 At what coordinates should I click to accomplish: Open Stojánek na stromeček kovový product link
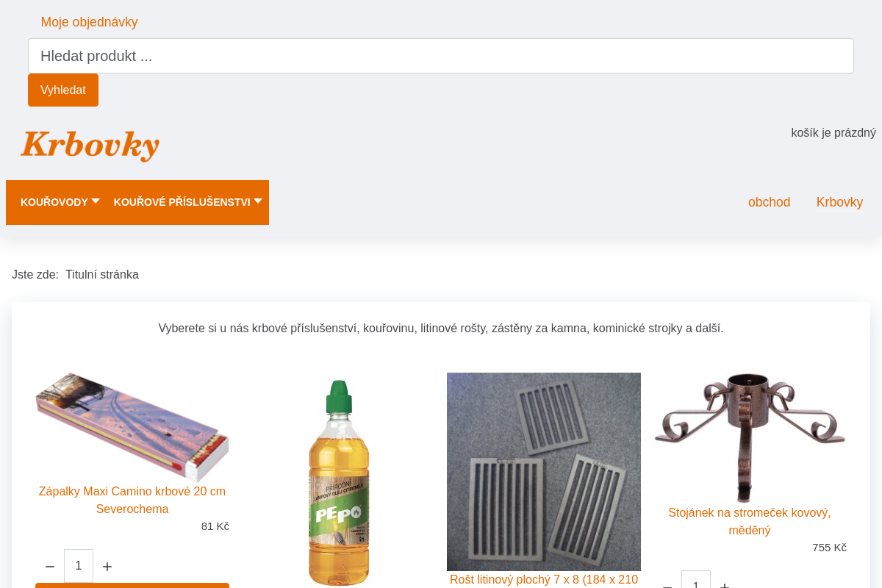(x=750, y=521)
